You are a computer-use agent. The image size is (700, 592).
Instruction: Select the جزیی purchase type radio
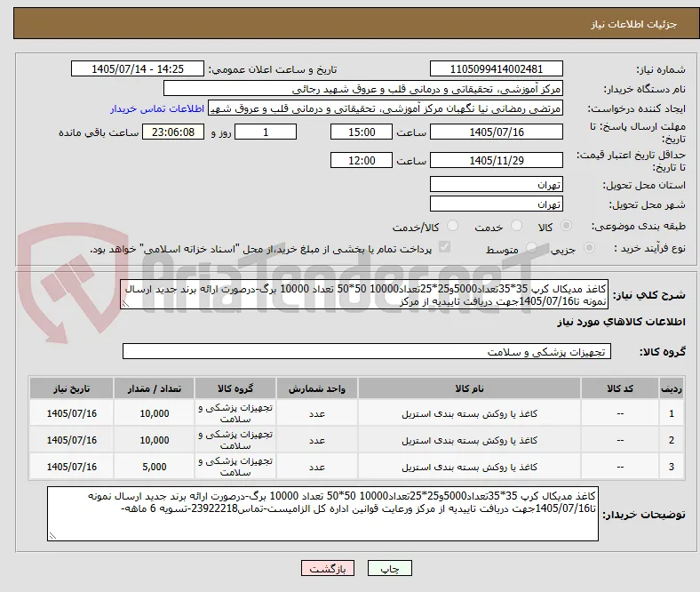pyautogui.click(x=589, y=248)
